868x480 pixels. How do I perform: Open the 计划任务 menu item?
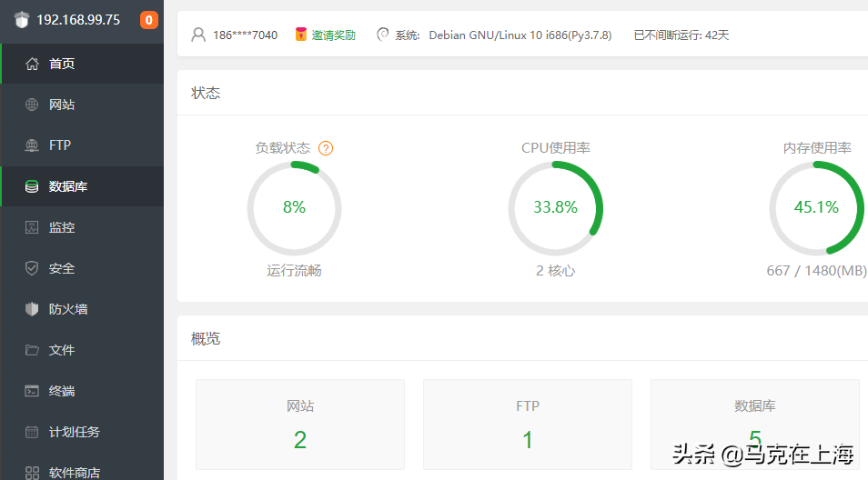click(x=75, y=432)
